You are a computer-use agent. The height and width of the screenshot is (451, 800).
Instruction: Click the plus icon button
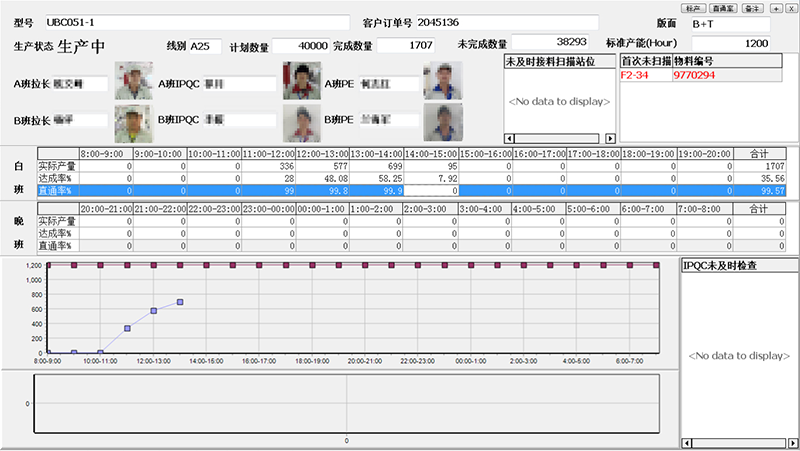[776, 8]
